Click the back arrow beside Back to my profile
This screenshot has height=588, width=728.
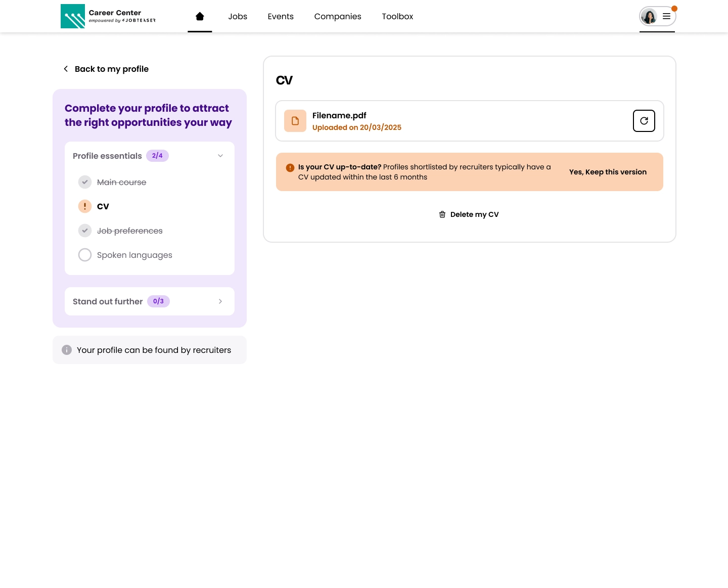click(x=66, y=69)
